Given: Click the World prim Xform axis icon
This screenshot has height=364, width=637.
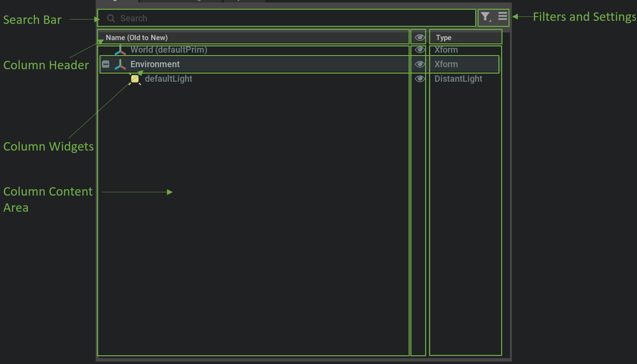Looking at the screenshot, I should click(x=120, y=50).
